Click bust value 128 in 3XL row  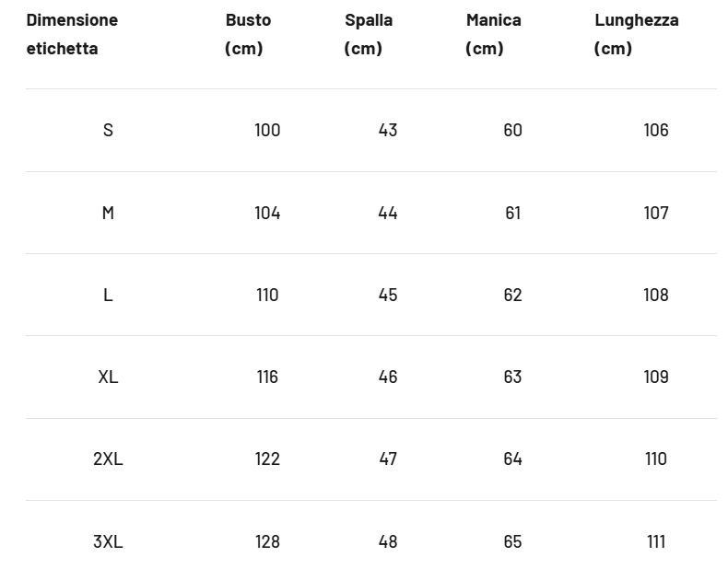point(267,541)
